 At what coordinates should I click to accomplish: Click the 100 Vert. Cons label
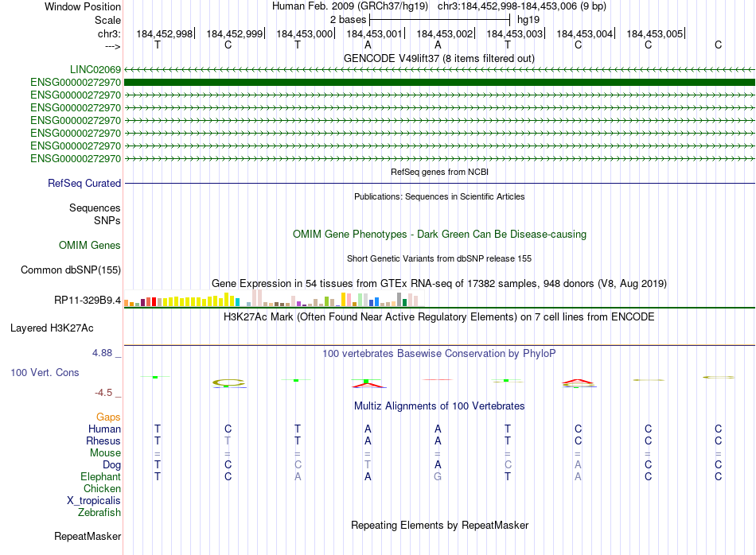[x=45, y=372]
